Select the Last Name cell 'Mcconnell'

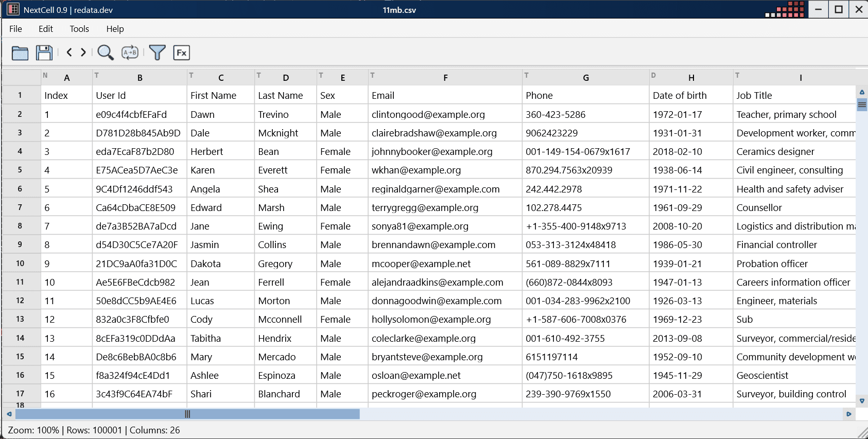pyautogui.click(x=286, y=319)
